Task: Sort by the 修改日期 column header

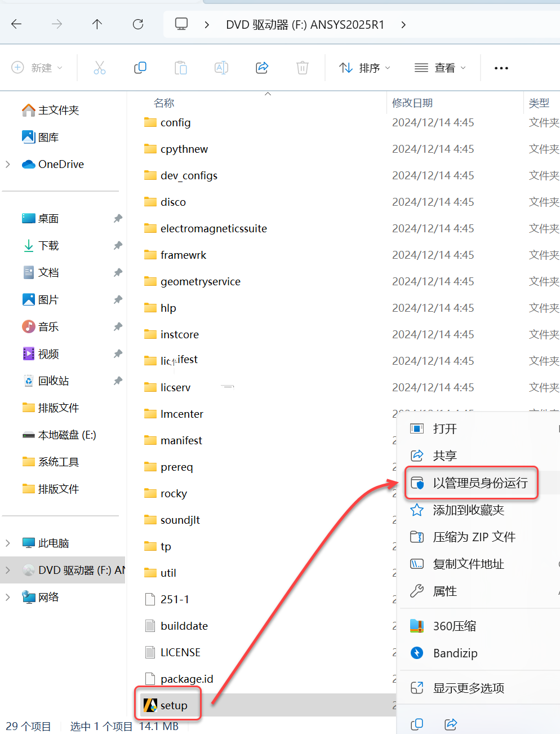Action: click(412, 103)
